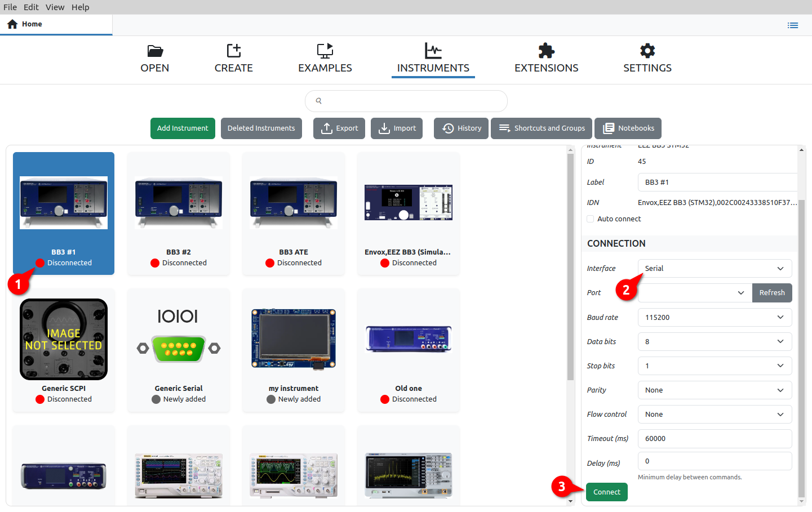Click the green Connect button

coord(607,492)
